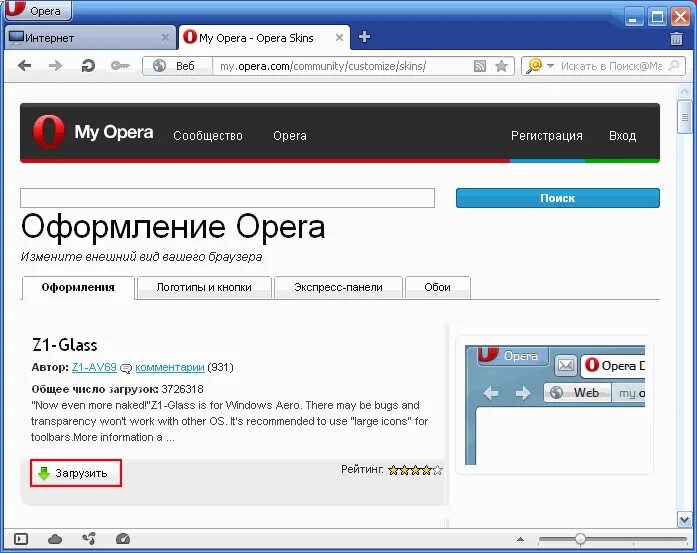Viewport: 697px width, 553px height.
Task: Go back with the back arrow
Action: coord(24,66)
